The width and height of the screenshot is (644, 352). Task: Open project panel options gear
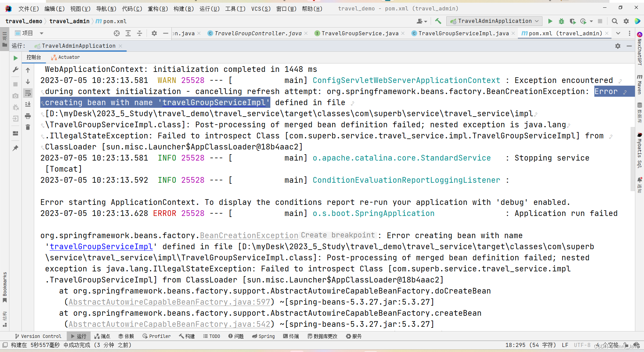[154, 33]
